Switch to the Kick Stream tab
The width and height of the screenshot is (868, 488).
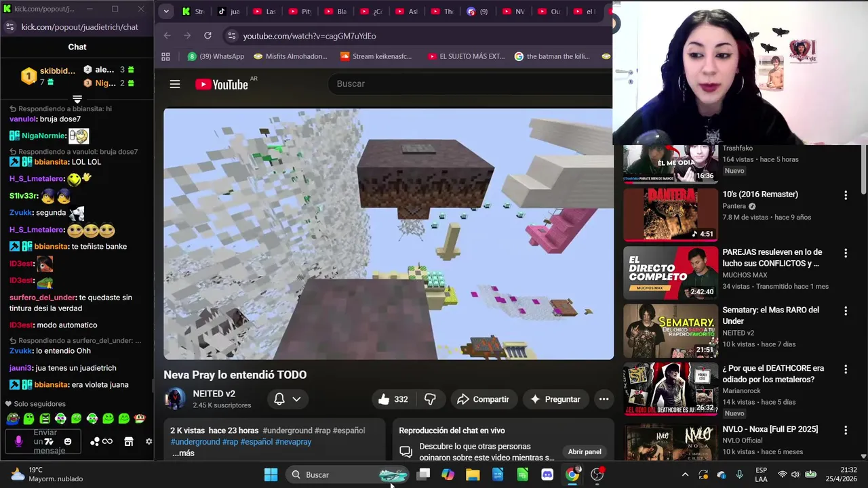(x=193, y=12)
